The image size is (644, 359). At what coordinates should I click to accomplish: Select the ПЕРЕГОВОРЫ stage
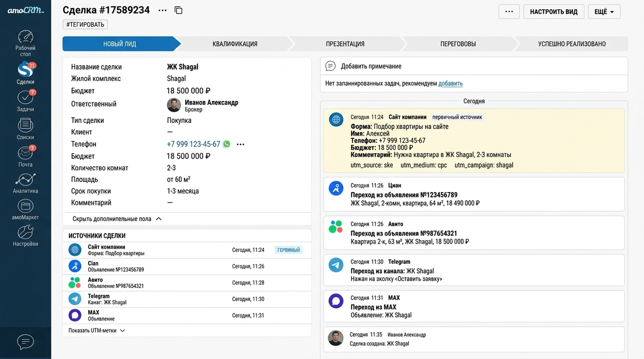[458, 44]
